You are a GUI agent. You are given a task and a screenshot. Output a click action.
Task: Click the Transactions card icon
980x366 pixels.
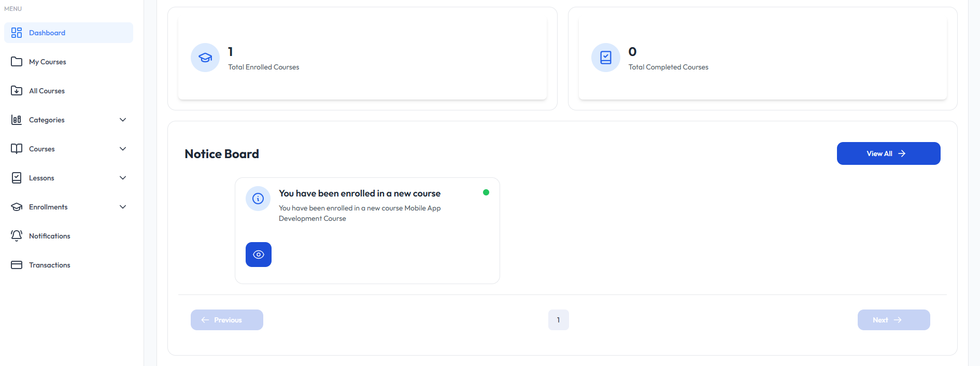tap(17, 265)
